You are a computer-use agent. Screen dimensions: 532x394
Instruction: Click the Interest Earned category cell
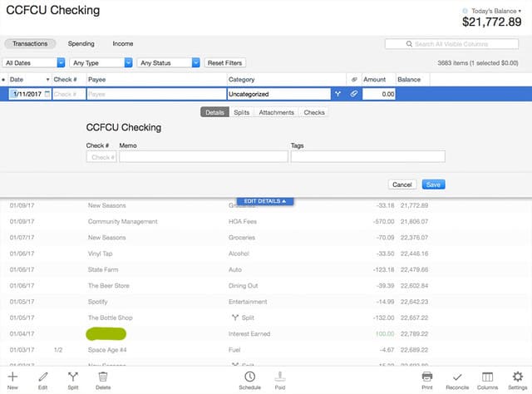click(249, 334)
